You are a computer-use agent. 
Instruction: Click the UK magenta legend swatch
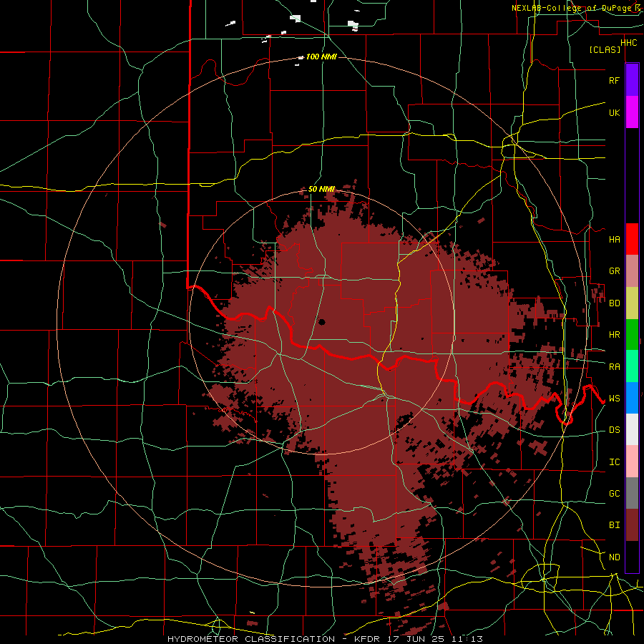click(x=632, y=112)
